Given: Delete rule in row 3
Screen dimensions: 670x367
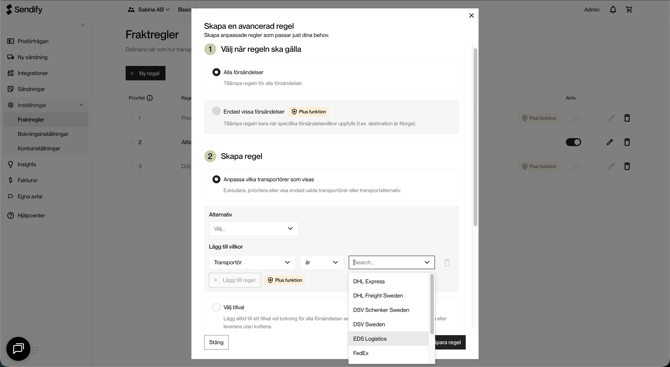Looking at the screenshot, I should point(627,166).
